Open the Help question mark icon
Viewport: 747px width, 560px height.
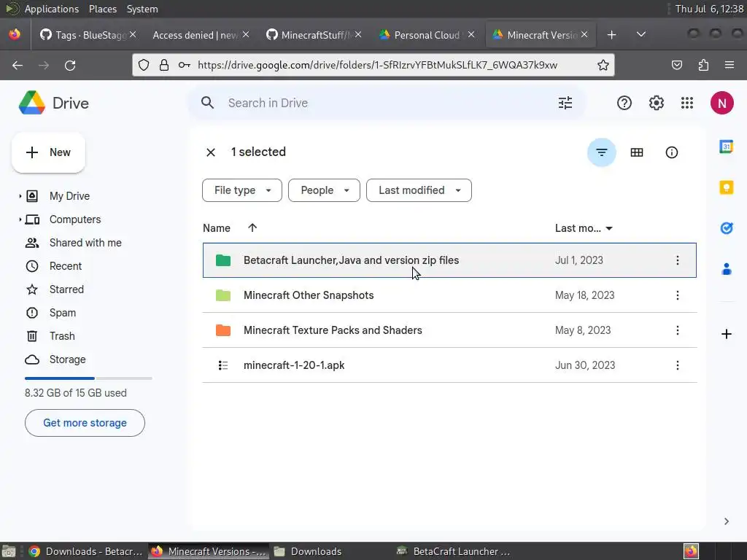(624, 103)
